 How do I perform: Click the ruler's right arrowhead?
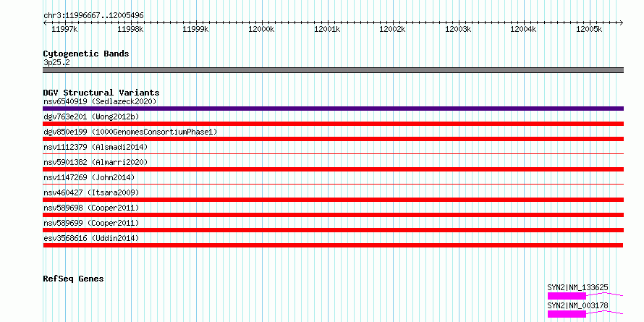tap(622, 23)
